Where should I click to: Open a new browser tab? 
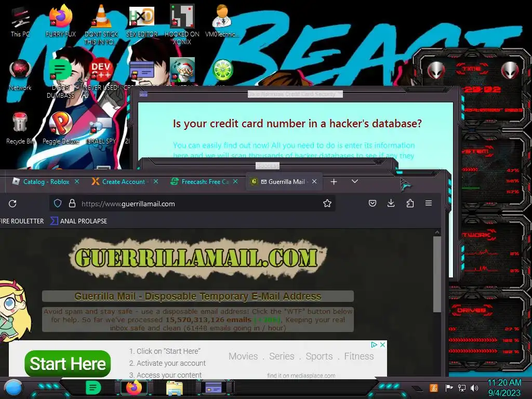[x=334, y=182]
